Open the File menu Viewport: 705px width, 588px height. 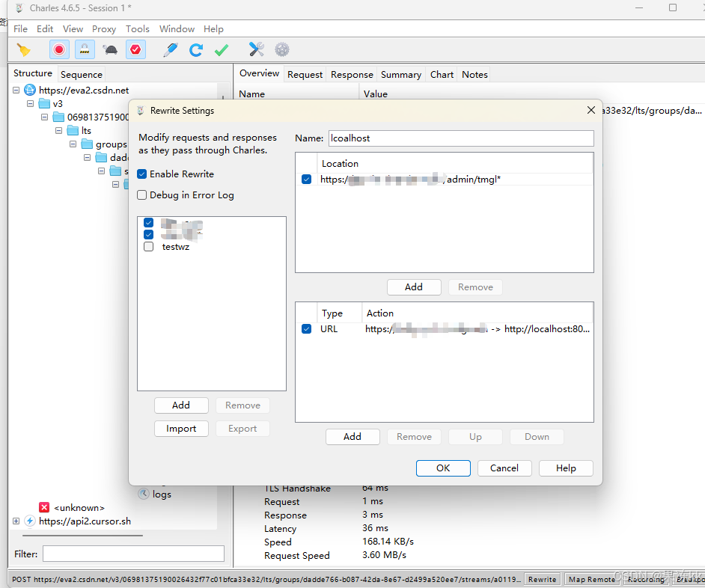click(20, 28)
